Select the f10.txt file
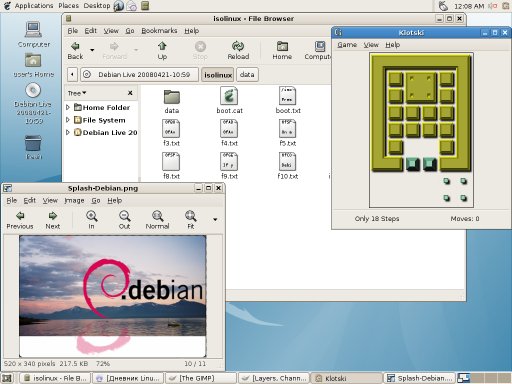Viewport: 512px width, 384px height. point(288,166)
